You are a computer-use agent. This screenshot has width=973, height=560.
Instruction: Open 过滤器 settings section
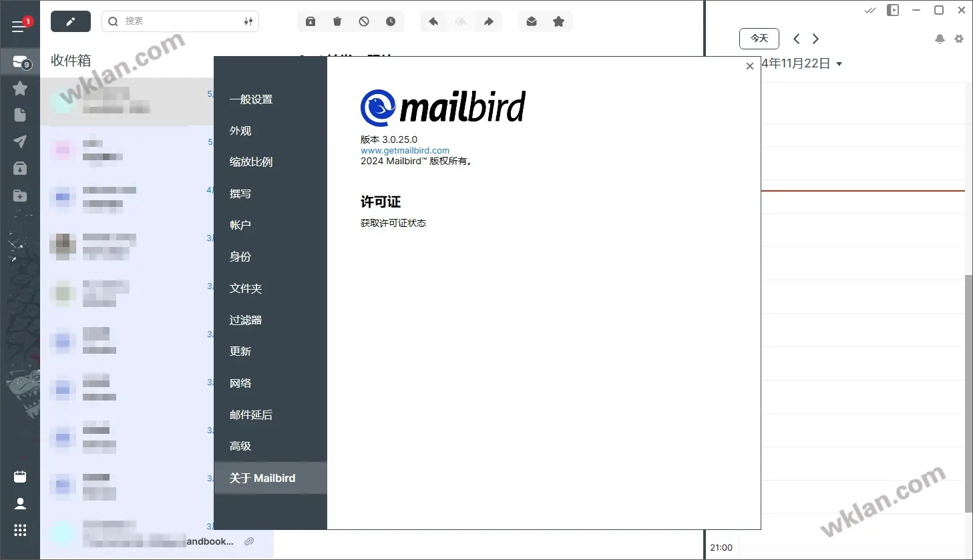(270, 320)
